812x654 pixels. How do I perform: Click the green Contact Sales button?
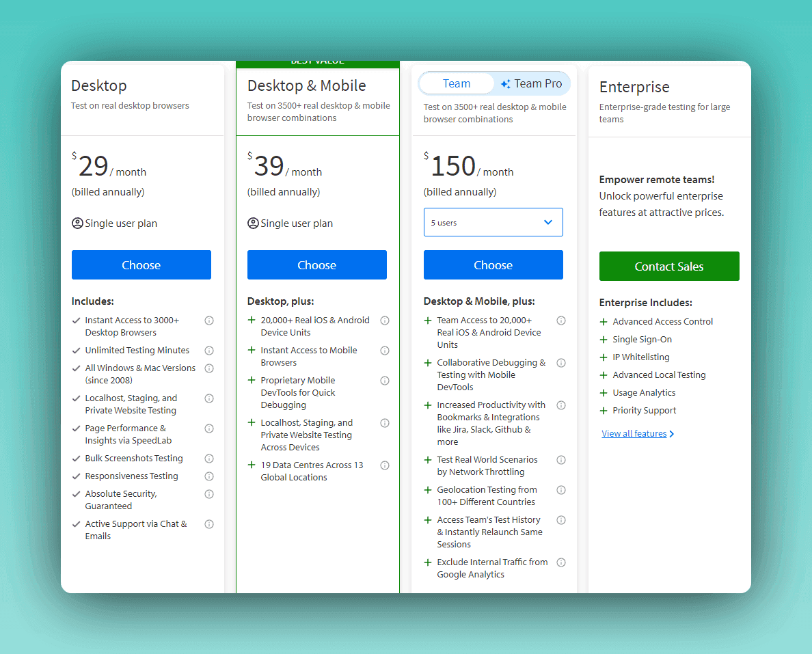pos(669,267)
